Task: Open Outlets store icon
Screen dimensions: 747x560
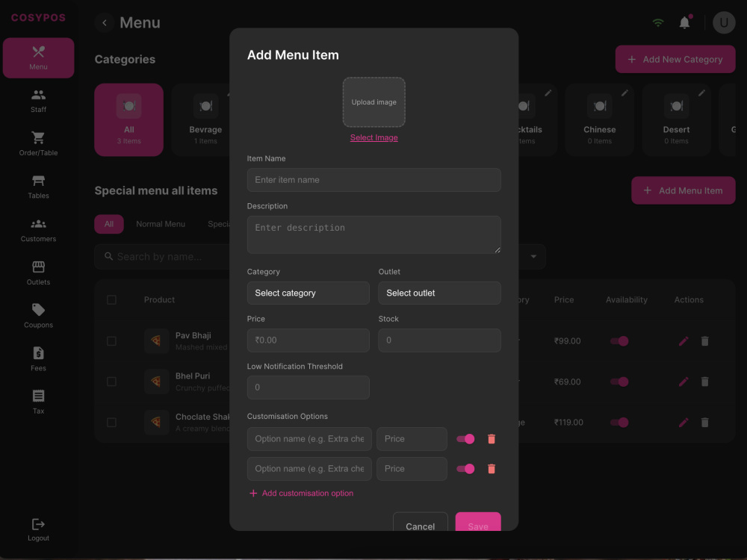Action: [38, 267]
